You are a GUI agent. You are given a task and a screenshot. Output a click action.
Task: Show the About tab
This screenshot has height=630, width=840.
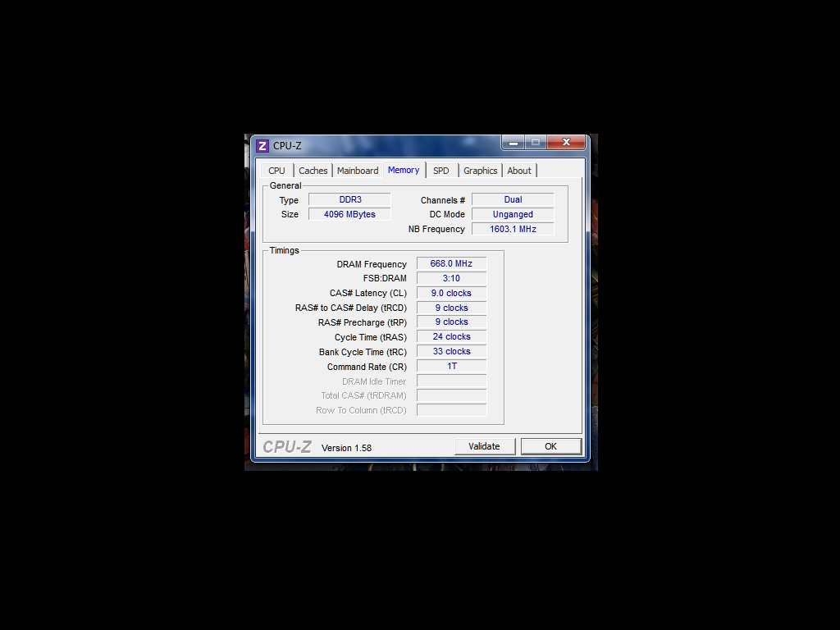tap(519, 171)
